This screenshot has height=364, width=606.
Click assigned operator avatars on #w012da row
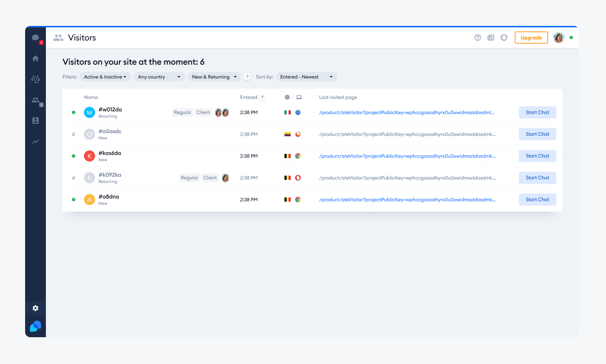pos(222,112)
